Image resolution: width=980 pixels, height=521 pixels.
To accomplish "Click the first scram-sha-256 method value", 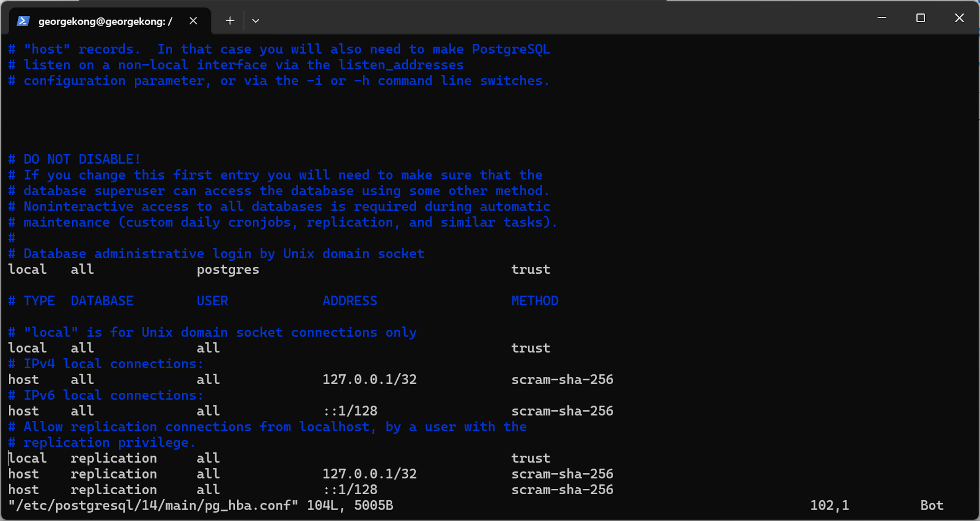I will click(x=562, y=380).
